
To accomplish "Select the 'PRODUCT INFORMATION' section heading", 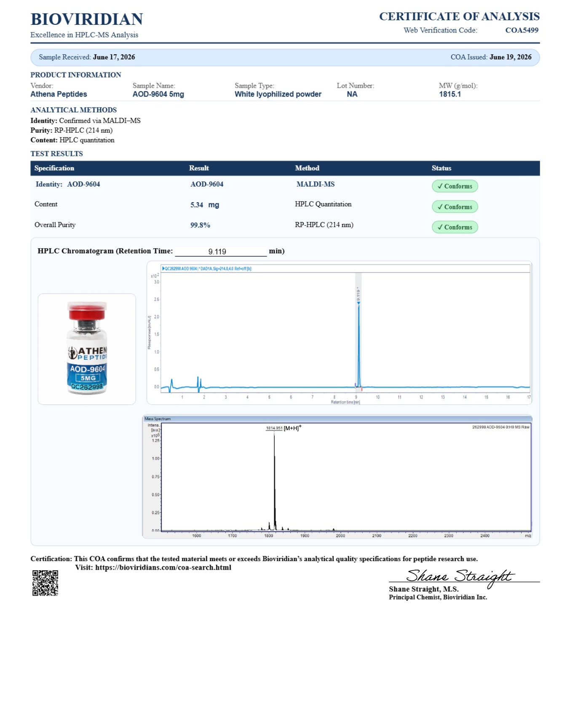I will click(76, 75).
